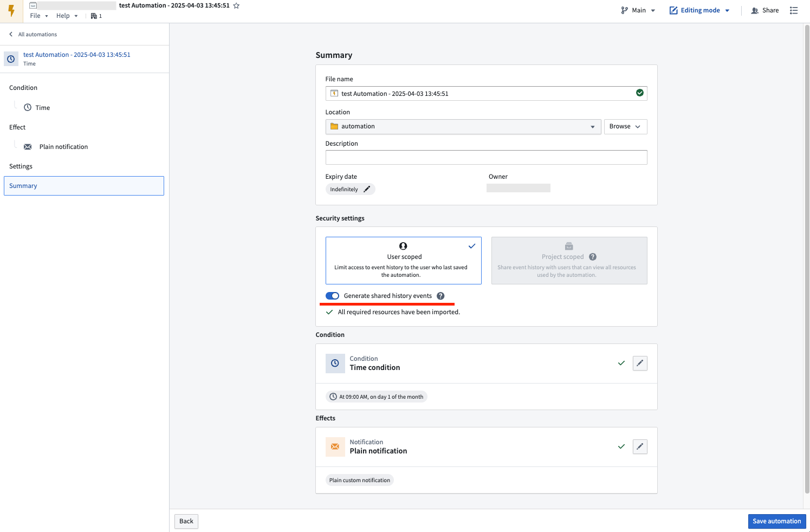Toggle Generate shared history events off
Image resolution: width=810 pixels, height=532 pixels.
pos(332,296)
